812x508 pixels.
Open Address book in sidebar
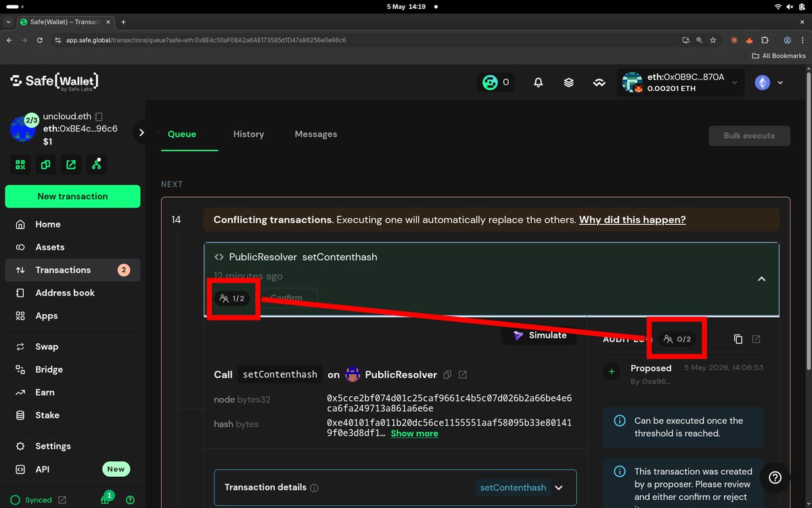tap(72, 293)
